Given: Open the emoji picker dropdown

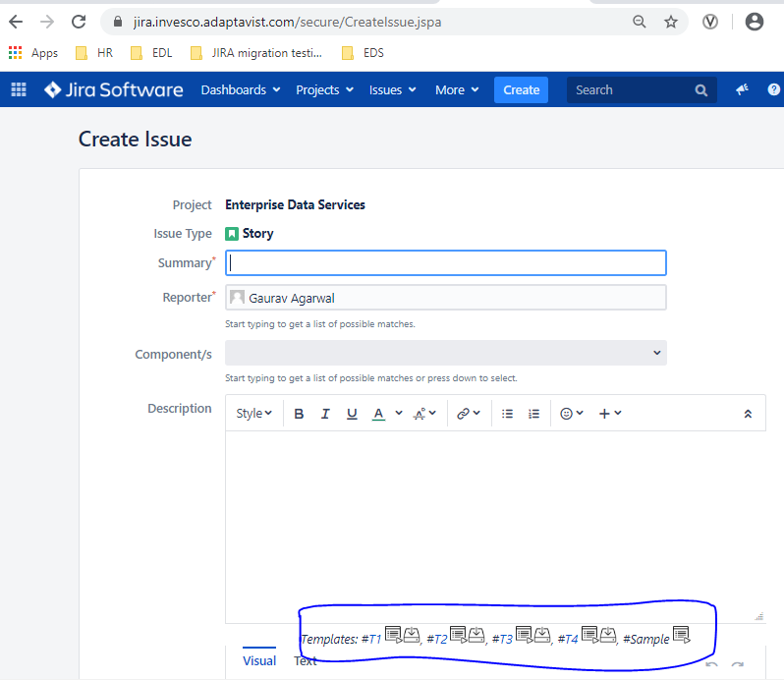Looking at the screenshot, I should [572, 414].
